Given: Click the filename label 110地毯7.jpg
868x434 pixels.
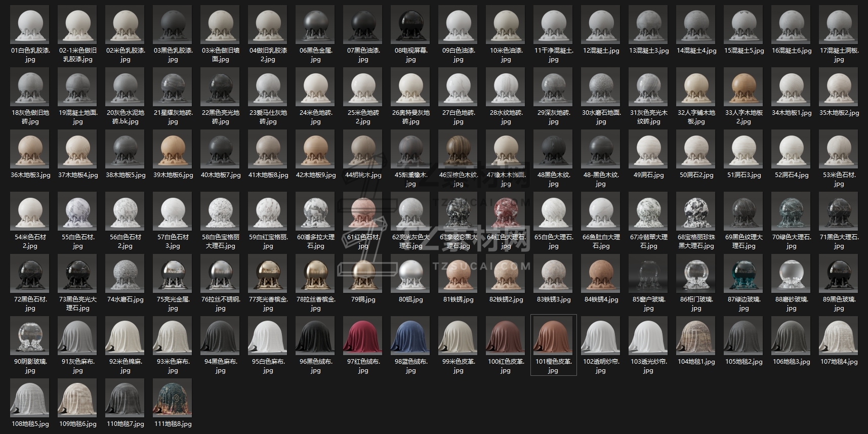Looking at the screenshot, I should click(x=125, y=424).
